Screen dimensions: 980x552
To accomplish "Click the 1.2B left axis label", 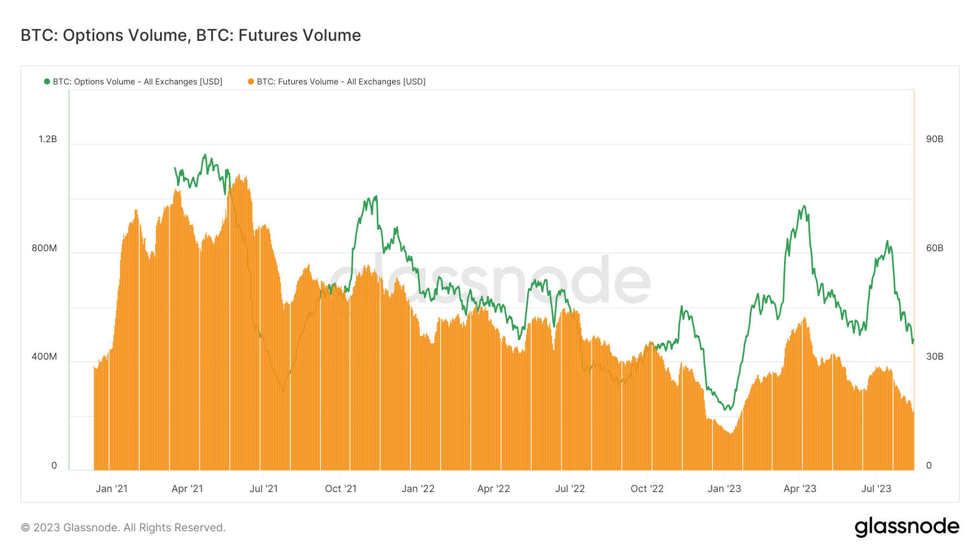I will click(x=48, y=139).
